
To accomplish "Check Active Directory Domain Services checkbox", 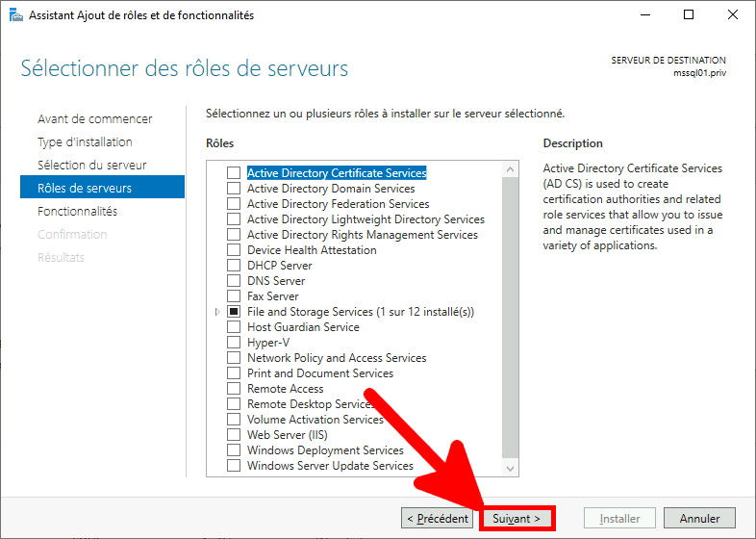I will pyautogui.click(x=234, y=189).
